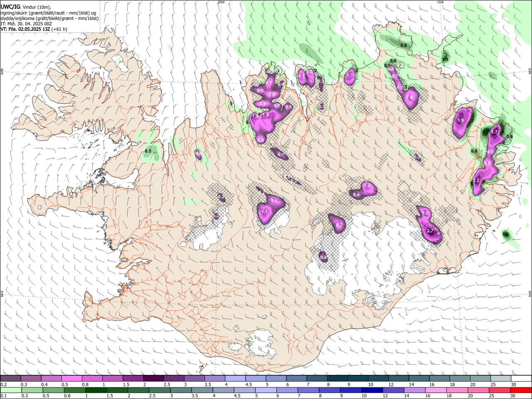
Task: Click the '30' label at the bottom scale's end
Action: pos(513,396)
